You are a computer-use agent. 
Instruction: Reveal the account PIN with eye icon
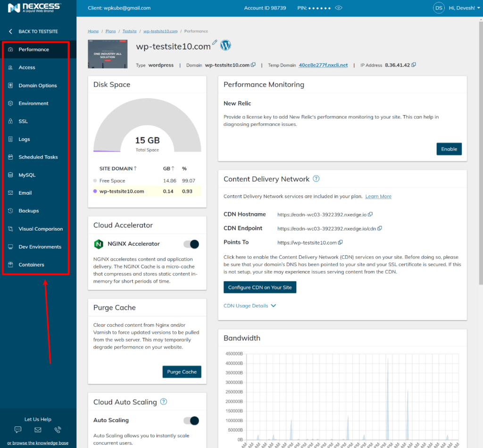pyautogui.click(x=338, y=8)
